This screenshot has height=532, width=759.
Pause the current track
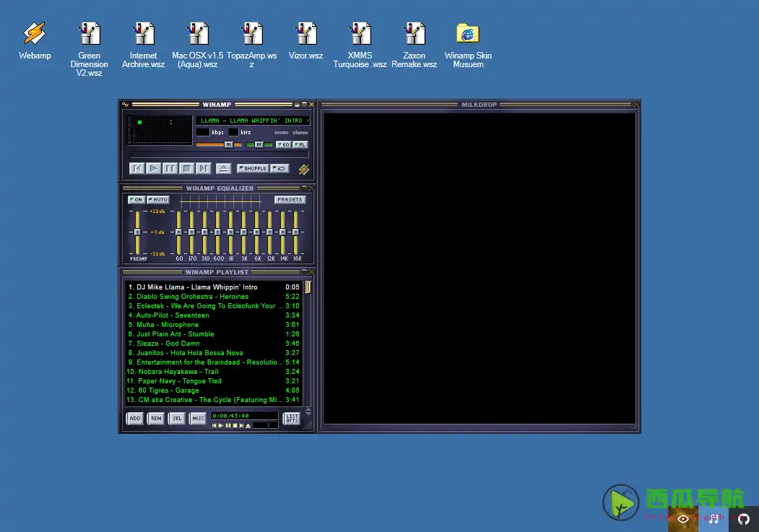170,168
